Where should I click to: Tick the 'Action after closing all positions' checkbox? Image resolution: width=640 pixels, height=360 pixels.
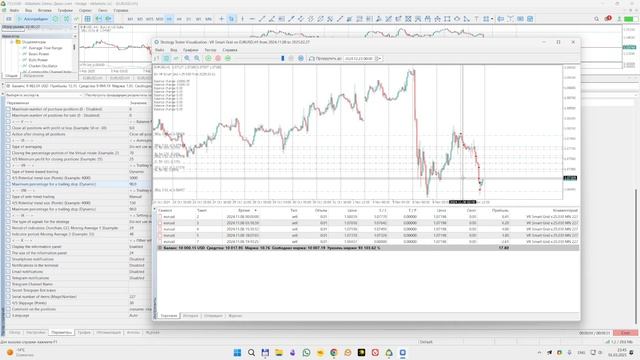8,134
